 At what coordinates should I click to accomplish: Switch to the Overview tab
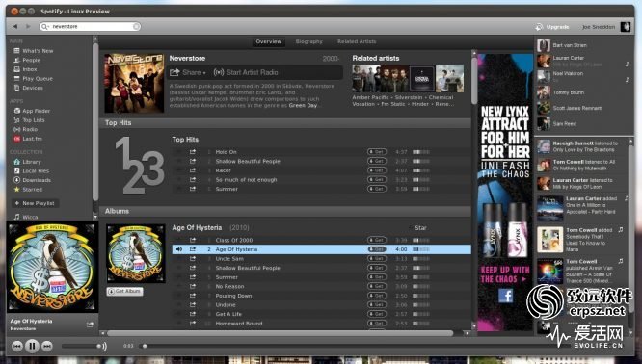(x=269, y=41)
